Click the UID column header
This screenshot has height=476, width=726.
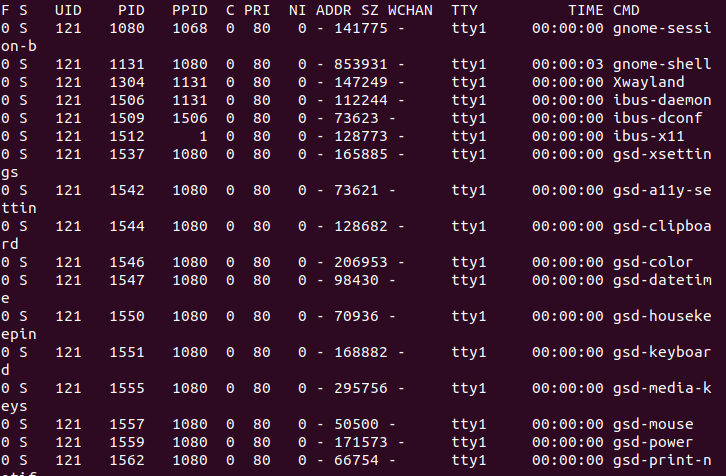[69, 10]
